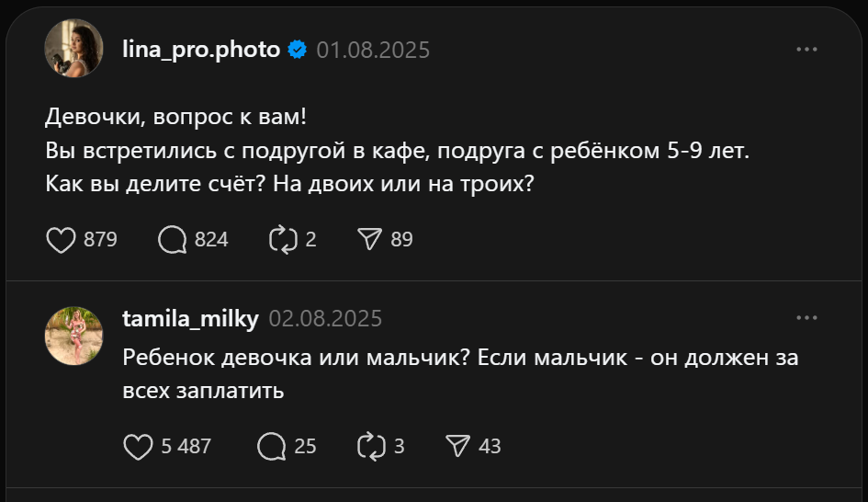Image resolution: width=868 pixels, height=502 pixels.
Task: Click the tamila_milky profile avatar
Action: point(73,337)
